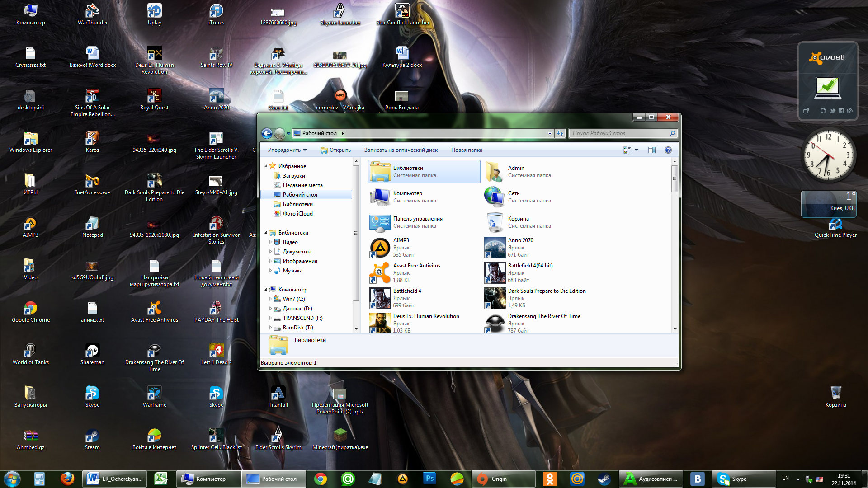
Task: Switch to Origin taskbar item
Action: click(x=503, y=479)
